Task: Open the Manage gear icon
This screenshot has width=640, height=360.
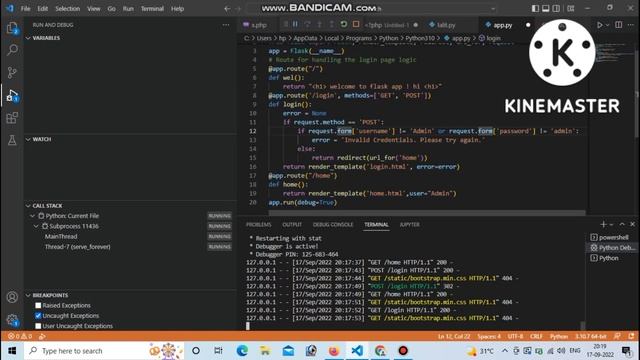Action: (x=12, y=320)
